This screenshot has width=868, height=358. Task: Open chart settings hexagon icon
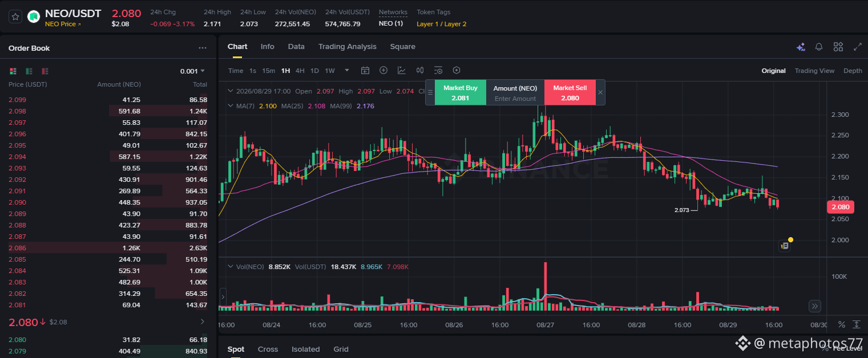[x=457, y=71]
